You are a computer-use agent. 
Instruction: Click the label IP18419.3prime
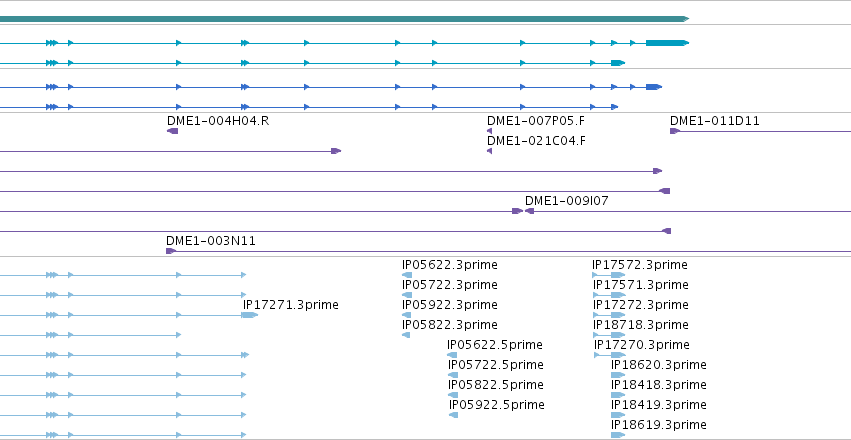click(659, 405)
